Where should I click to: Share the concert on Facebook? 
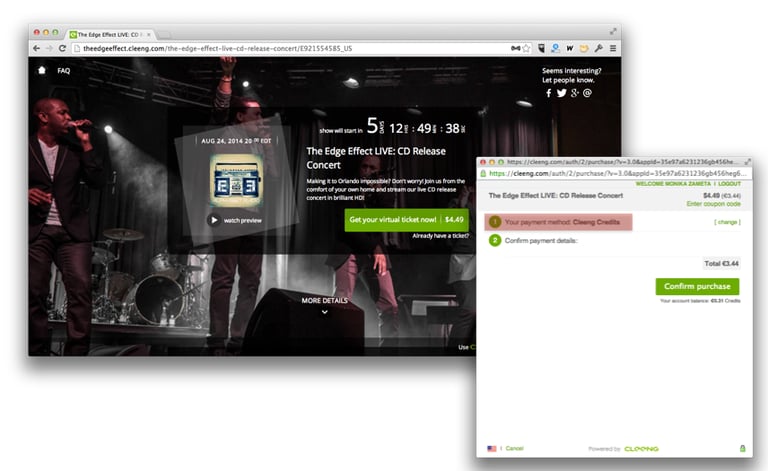pos(549,93)
